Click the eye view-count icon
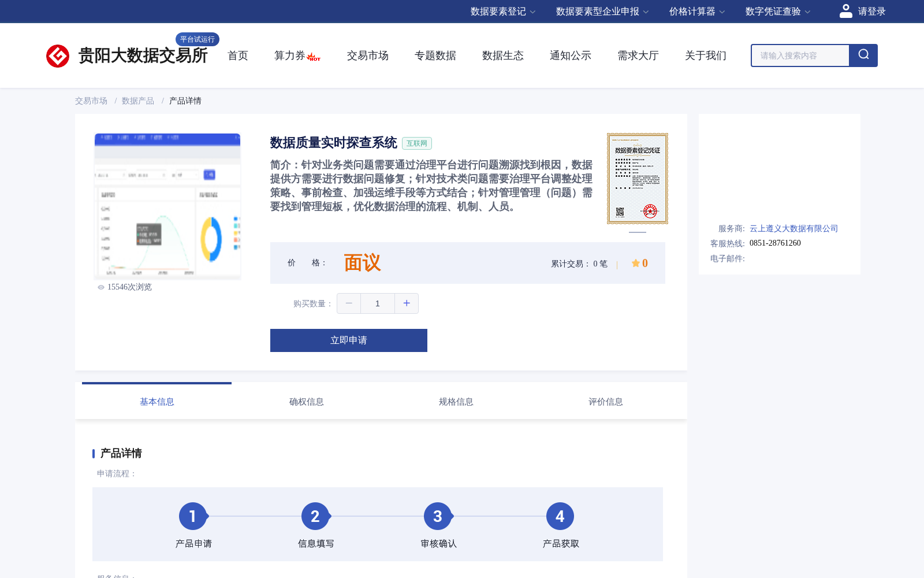Viewport: 924px width, 578px height. click(101, 287)
